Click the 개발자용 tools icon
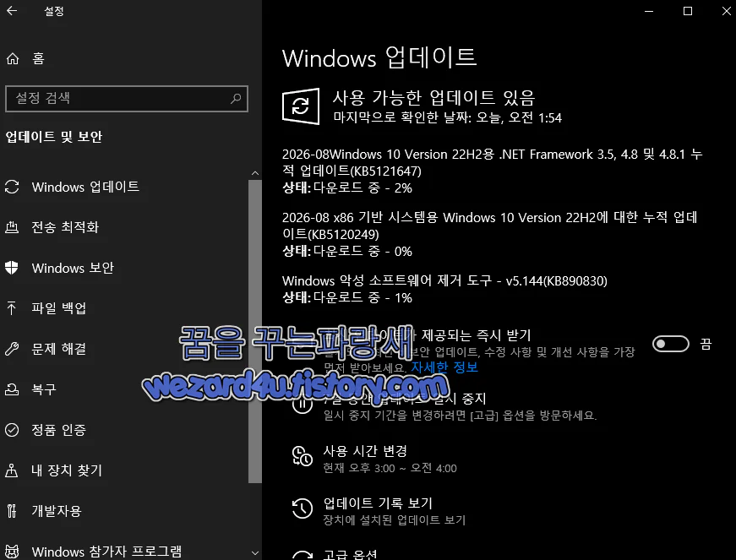The height and width of the screenshot is (560, 736). (12, 510)
